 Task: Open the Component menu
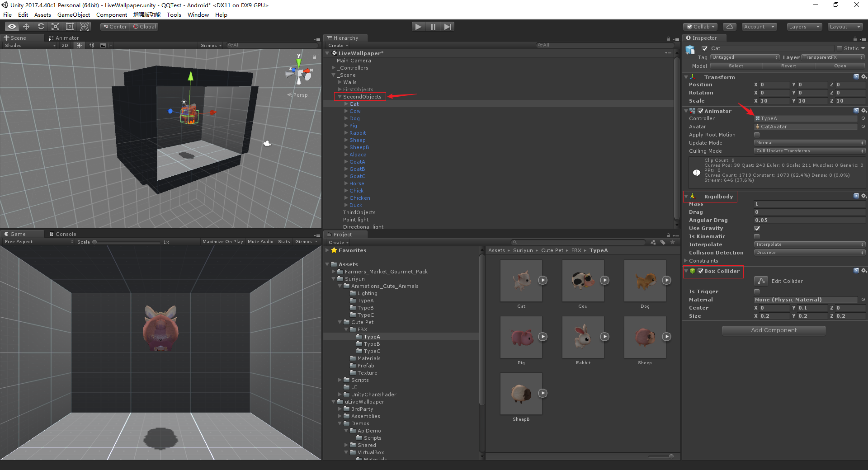click(x=112, y=15)
